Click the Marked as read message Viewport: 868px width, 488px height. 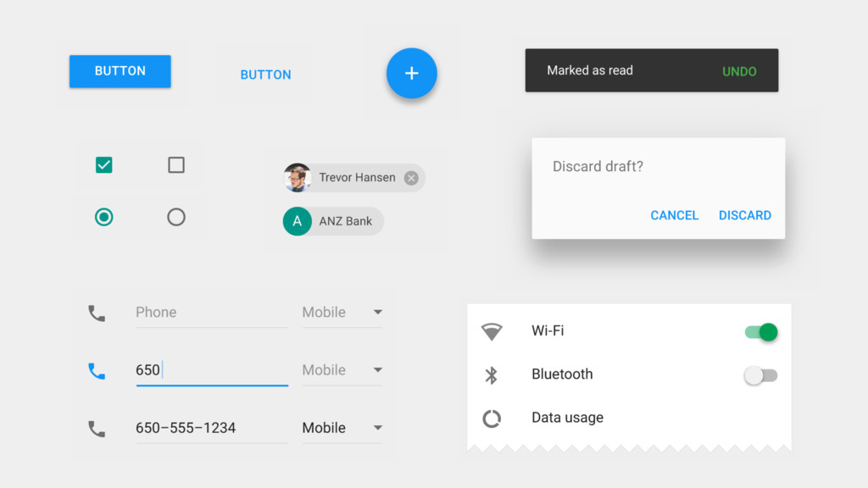pyautogui.click(x=590, y=70)
